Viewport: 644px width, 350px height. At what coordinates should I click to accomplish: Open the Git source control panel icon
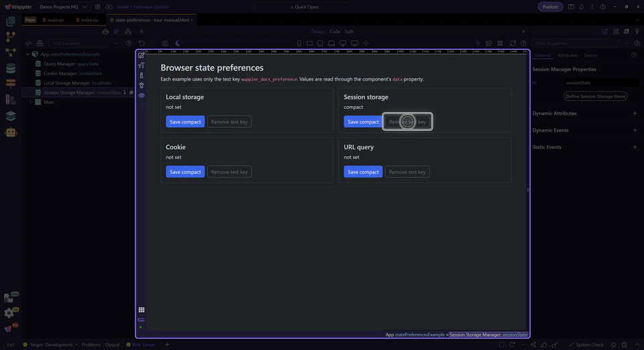[x=11, y=37]
